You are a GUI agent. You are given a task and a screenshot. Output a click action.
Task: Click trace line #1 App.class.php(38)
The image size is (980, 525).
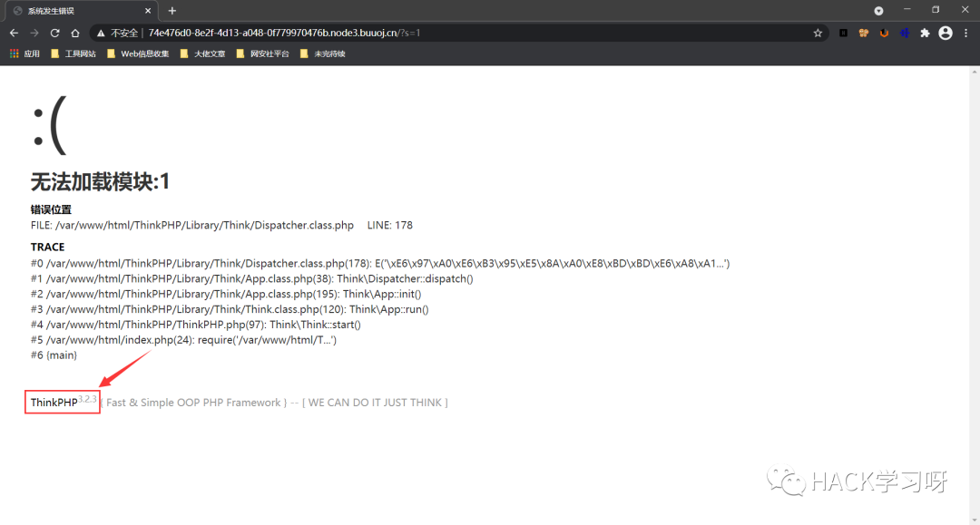pyautogui.click(x=252, y=279)
